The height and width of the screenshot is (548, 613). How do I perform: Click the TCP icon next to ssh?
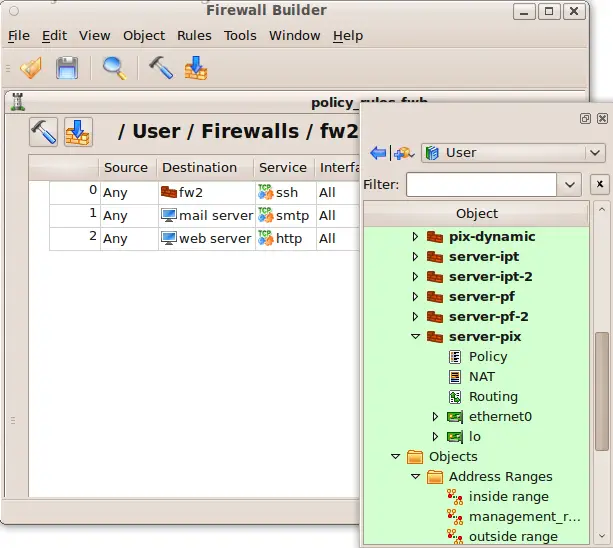point(266,192)
